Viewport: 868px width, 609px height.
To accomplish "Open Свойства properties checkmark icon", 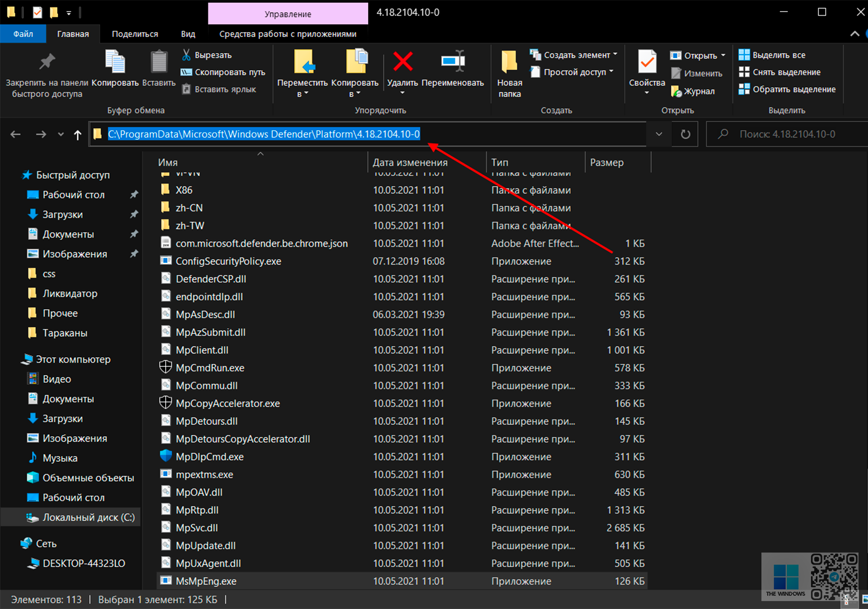I will point(647,62).
